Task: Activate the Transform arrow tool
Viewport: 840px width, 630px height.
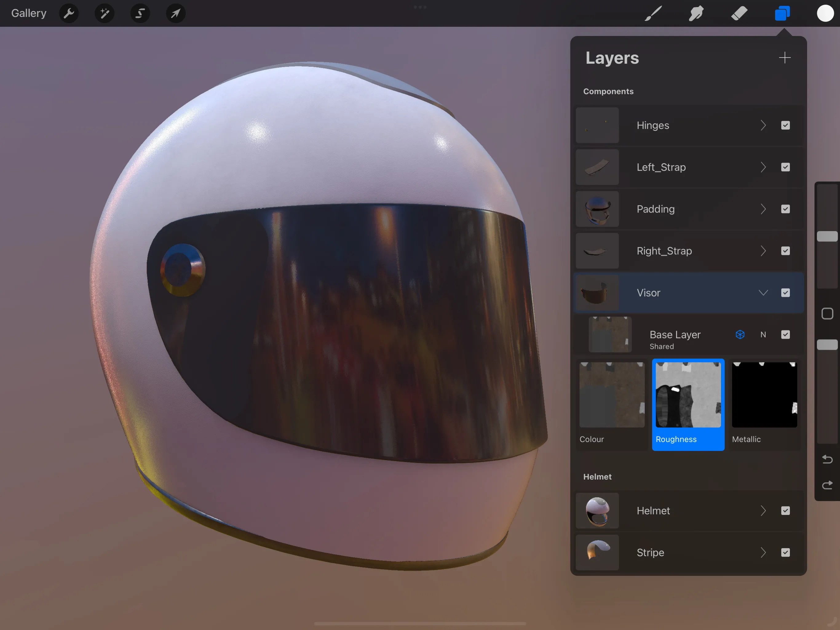Action: click(175, 13)
